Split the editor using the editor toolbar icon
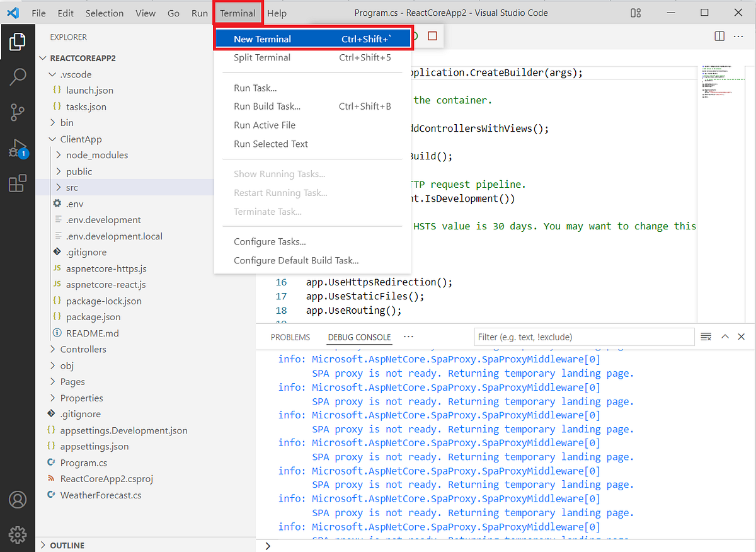The width and height of the screenshot is (756, 552). point(719,36)
